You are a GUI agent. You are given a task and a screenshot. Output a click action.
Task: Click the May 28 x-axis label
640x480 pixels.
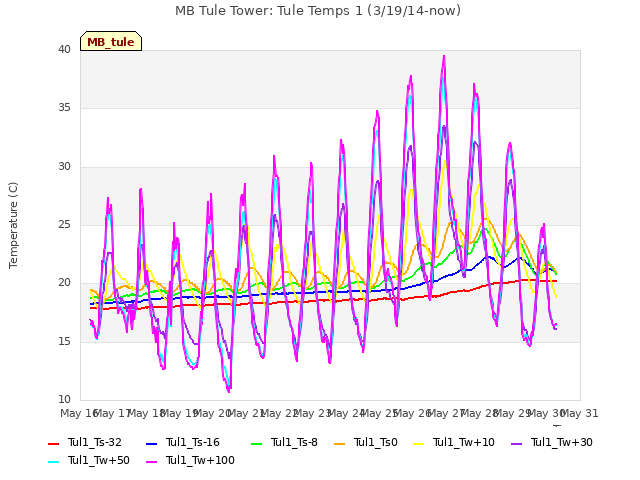(x=480, y=413)
